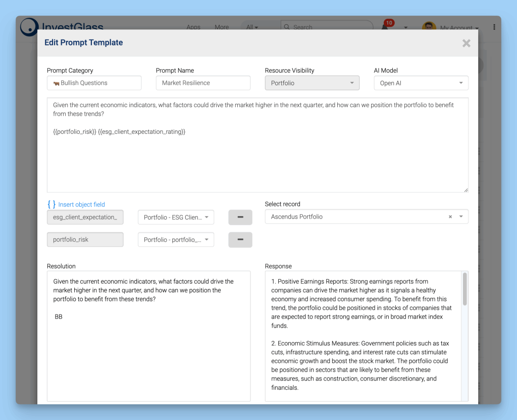Click the Response panel scrollbar
Image resolution: width=517 pixels, height=420 pixels.
464,290
